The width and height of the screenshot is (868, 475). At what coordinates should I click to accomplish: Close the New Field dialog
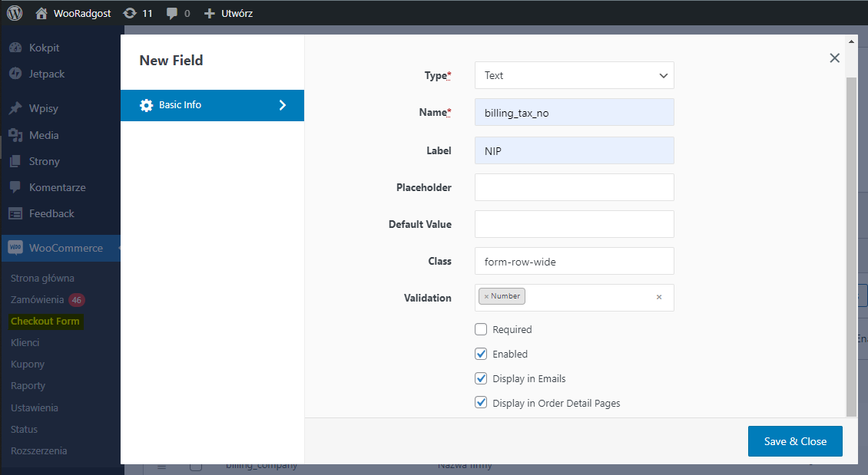(x=834, y=58)
